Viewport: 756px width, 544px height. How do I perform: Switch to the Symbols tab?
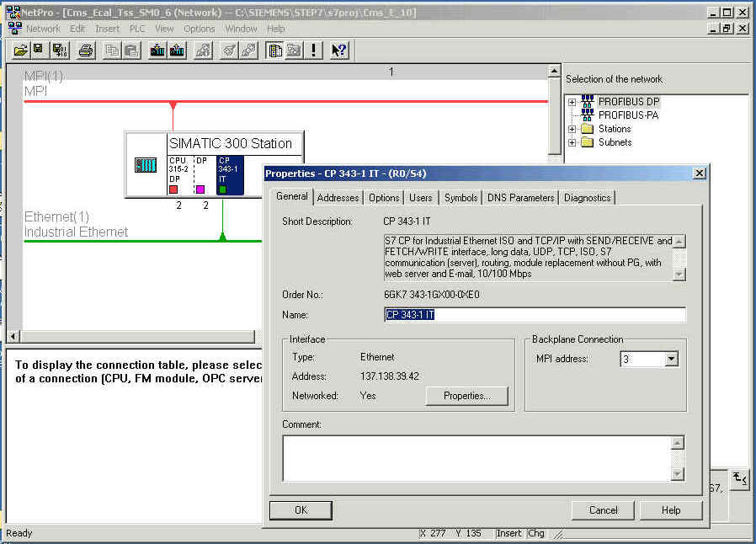click(x=461, y=198)
